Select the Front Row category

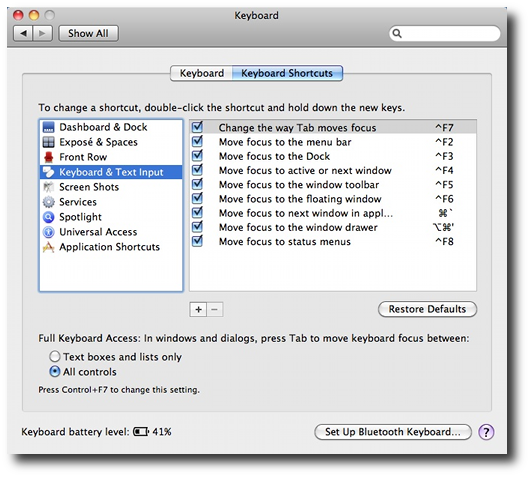point(111,157)
